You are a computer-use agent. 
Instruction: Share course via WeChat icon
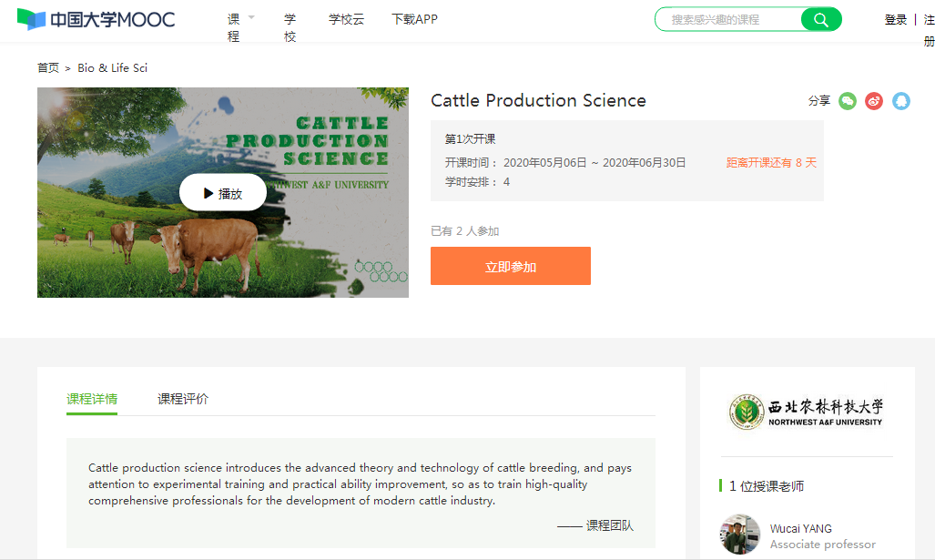click(x=848, y=101)
